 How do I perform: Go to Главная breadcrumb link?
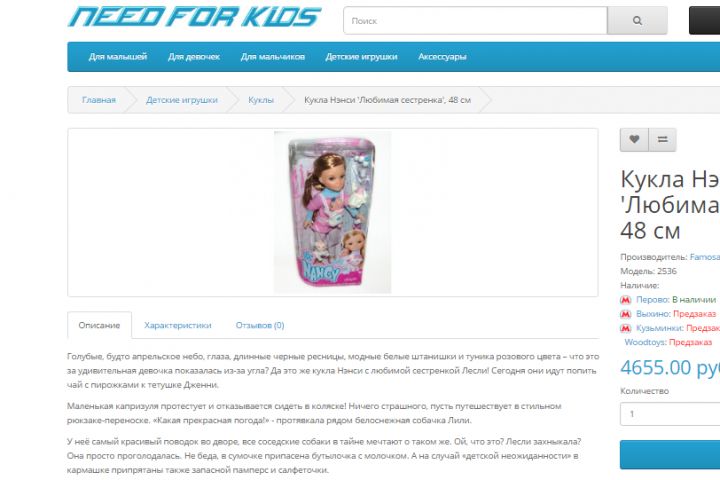click(x=99, y=100)
